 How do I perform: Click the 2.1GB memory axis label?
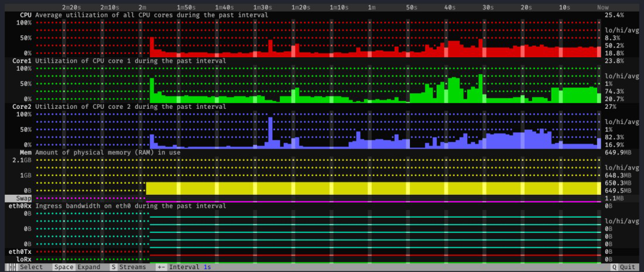[x=22, y=160]
